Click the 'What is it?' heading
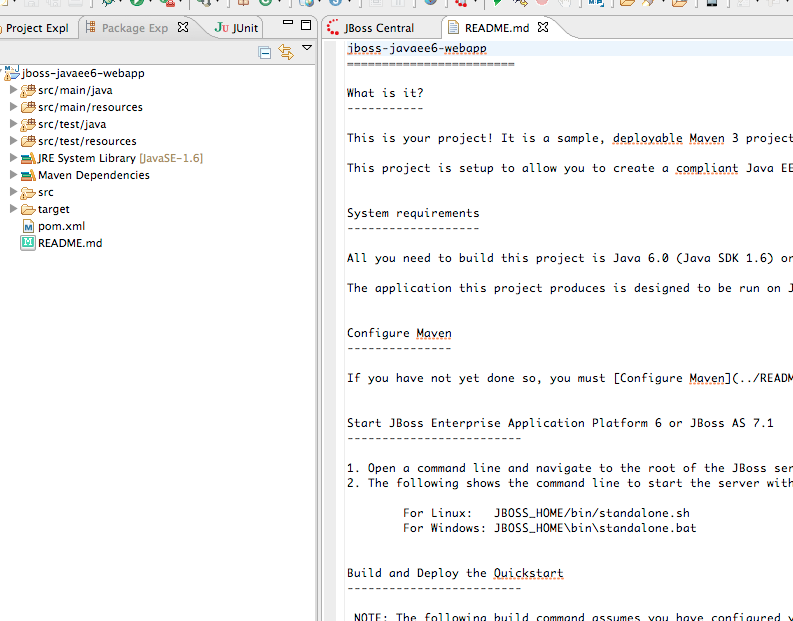The height and width of the screenshot is (621, 793). 385,93
